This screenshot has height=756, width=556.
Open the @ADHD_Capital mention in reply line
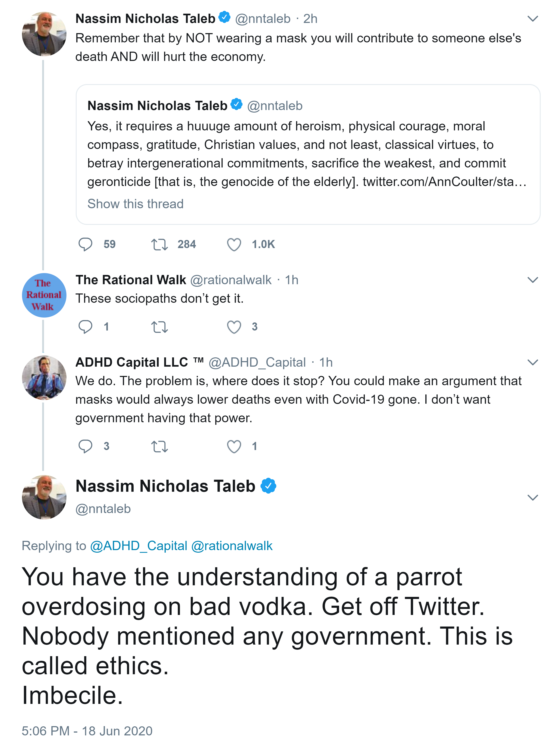[138, 546]
